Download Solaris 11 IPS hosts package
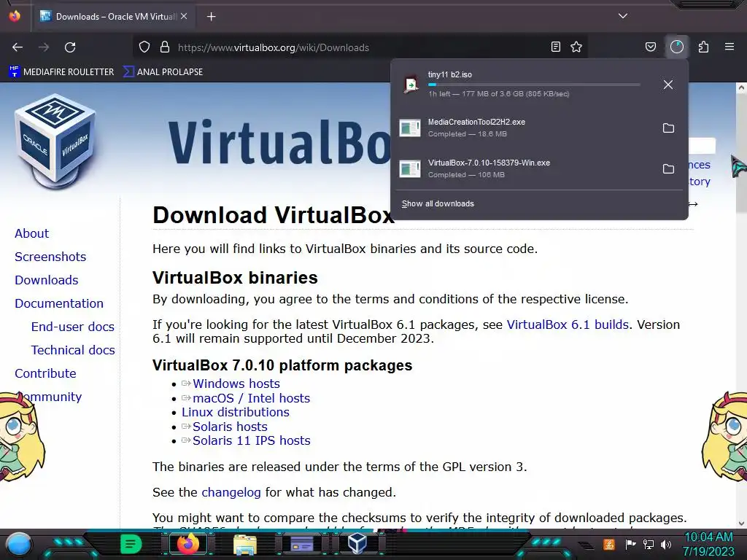This screenshot has width=747, height=560. click(251, 440)
